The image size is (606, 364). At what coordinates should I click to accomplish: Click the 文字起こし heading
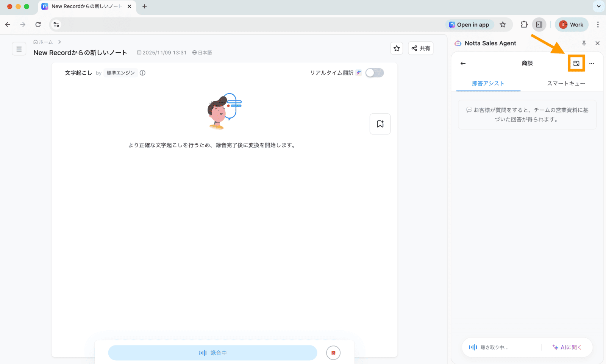click(x=78, y=73)
